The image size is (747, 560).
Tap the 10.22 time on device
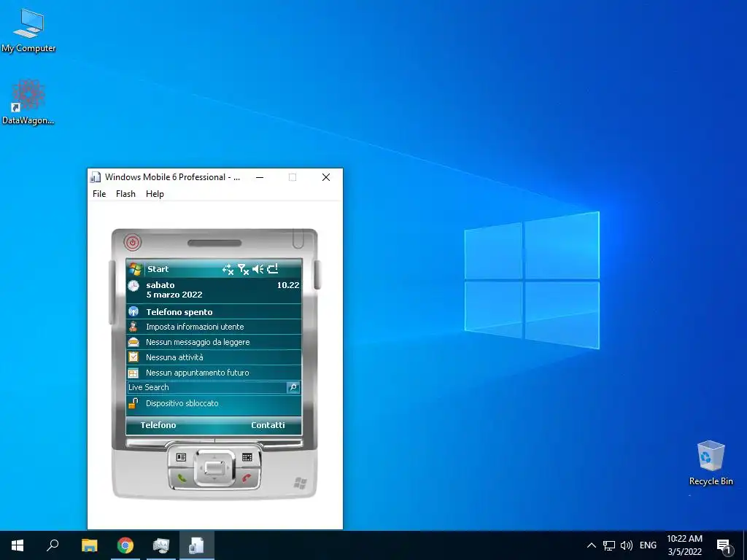288,285
